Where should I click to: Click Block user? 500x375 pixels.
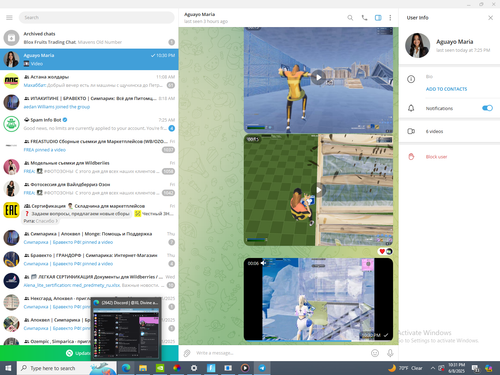point(436,157)
